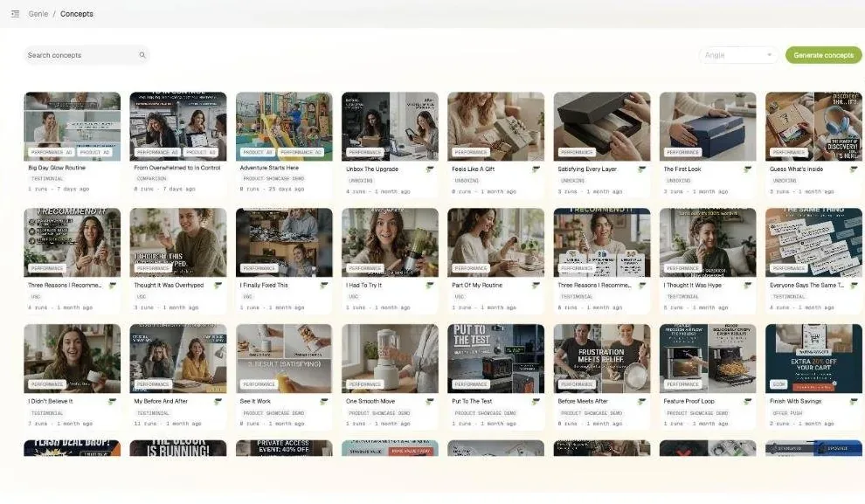Click the flag icon on Part Of My Routine
865x504 pixels.
pos(536,285)
